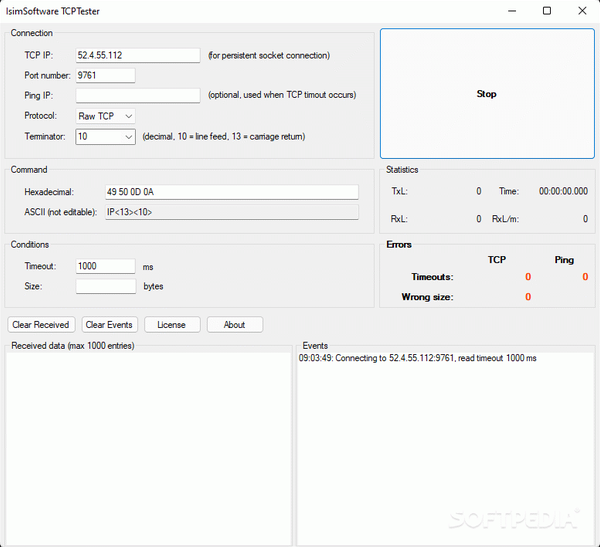Image resolution: width=600 pixels, height=547 pixels.
Task: Click the TCP Timeouts error count
Action: click(x=528, y=277)
